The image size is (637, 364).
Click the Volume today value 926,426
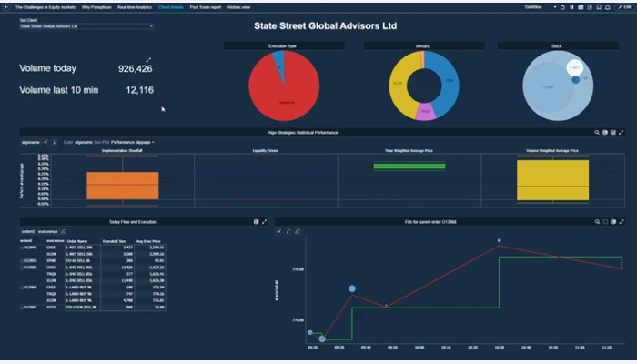click(136, 68)
